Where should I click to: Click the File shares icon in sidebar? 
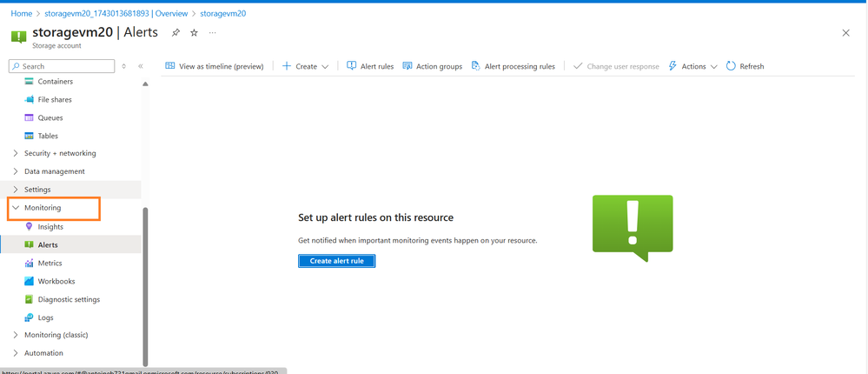(30, 100)
